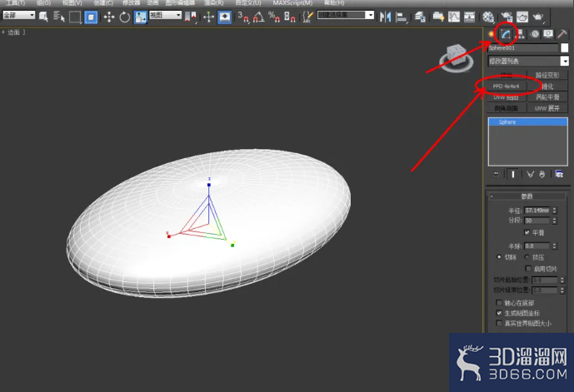The width and height of the screenshot is (574, 392).
Task: Toggle keyboard shortcut override icon
Action: tap(224, 17)
